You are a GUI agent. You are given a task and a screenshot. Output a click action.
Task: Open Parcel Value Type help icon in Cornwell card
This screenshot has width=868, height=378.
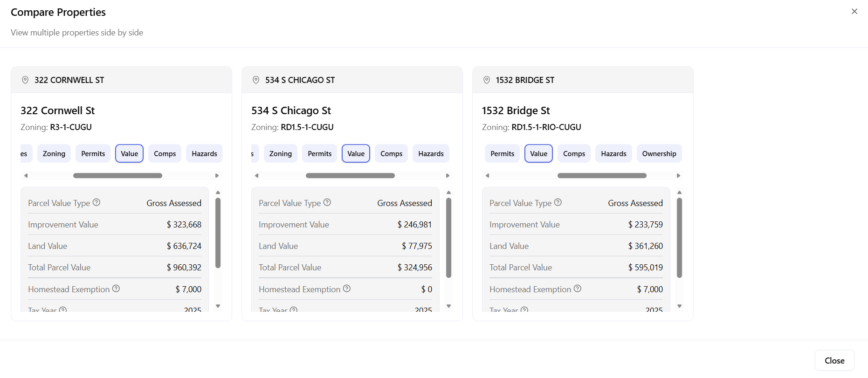coord(96,202)
